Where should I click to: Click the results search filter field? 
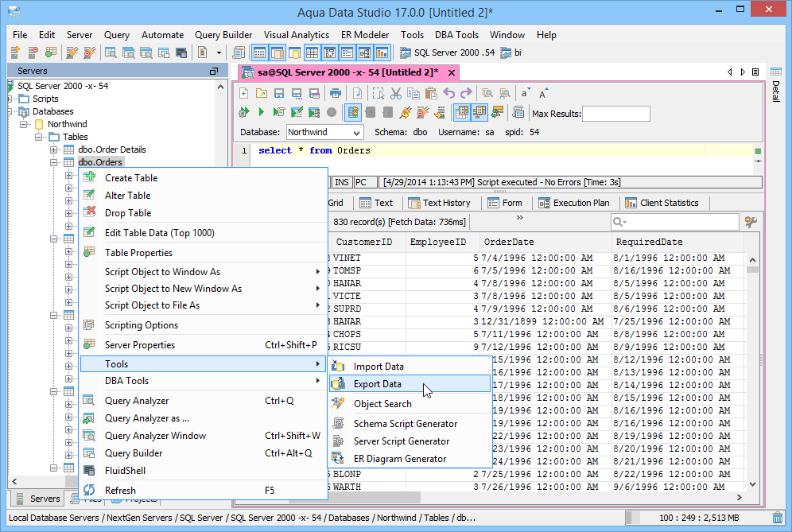point(675,222)
